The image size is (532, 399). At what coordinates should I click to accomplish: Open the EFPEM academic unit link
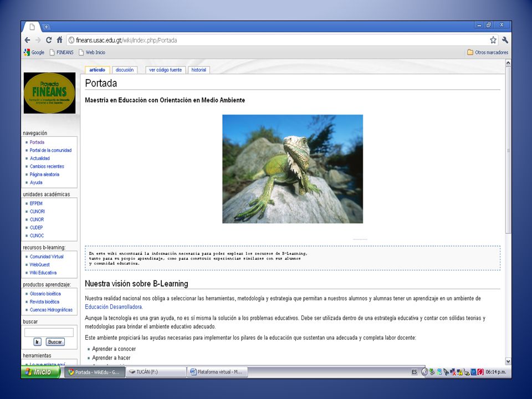(x=36, y=203)
